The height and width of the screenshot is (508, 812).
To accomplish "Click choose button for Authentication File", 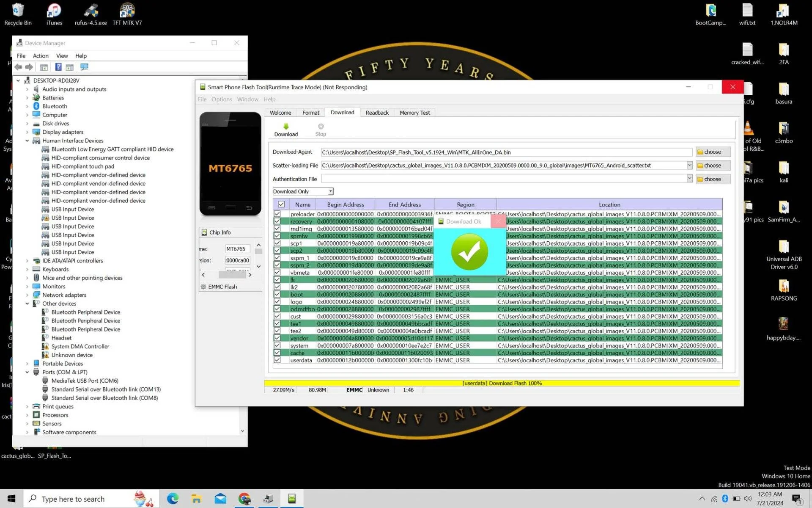I will coord(713,179).
